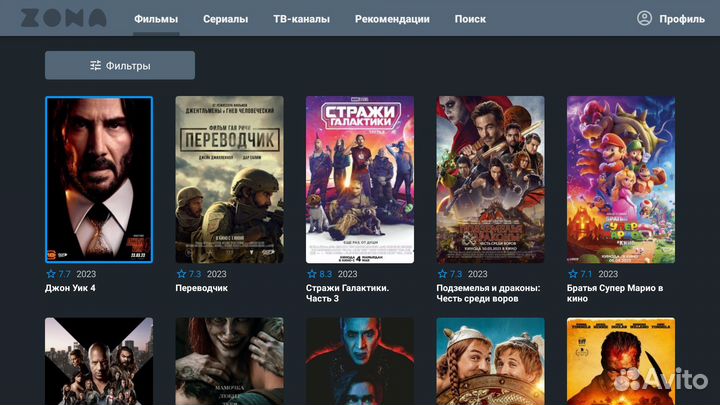
Task: Click the title Джон Уик 4
Action: pos(70,288)
